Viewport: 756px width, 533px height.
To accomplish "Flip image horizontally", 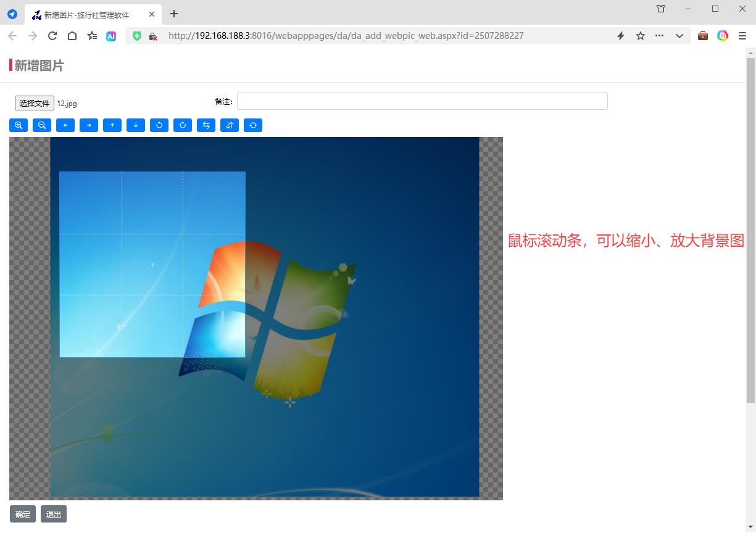I will (206, 125).
